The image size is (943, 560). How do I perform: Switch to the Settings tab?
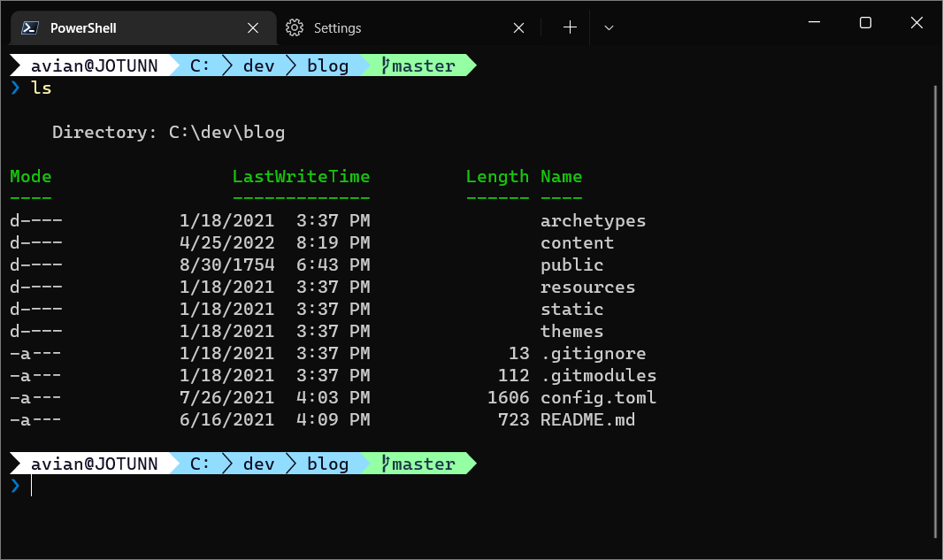pyautogui.click(x=336, y=27)
